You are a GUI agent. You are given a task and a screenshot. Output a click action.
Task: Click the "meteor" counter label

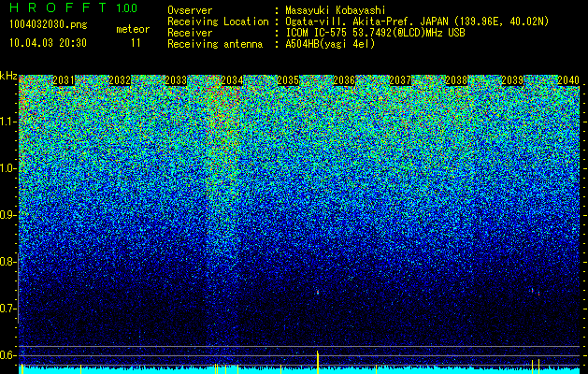133,29
